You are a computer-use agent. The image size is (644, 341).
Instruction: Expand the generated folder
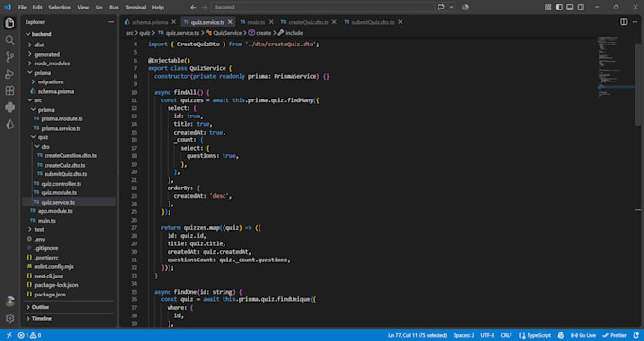[46, 54]
